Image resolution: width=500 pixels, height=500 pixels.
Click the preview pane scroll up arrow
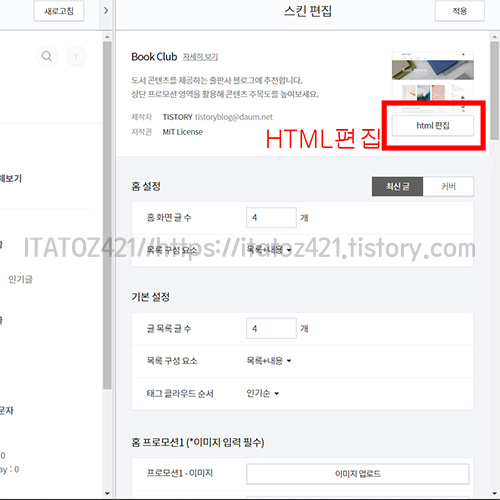coord(107,37)
